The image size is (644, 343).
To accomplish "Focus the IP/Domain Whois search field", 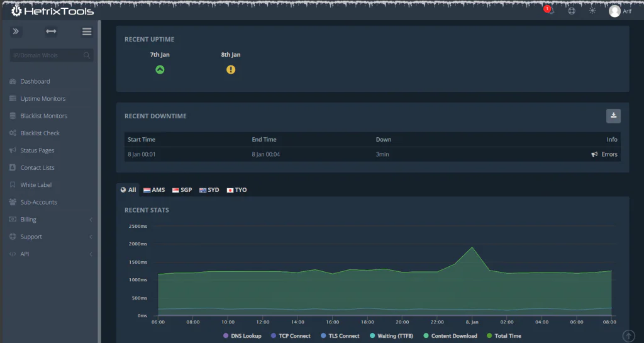I will 52,55.
